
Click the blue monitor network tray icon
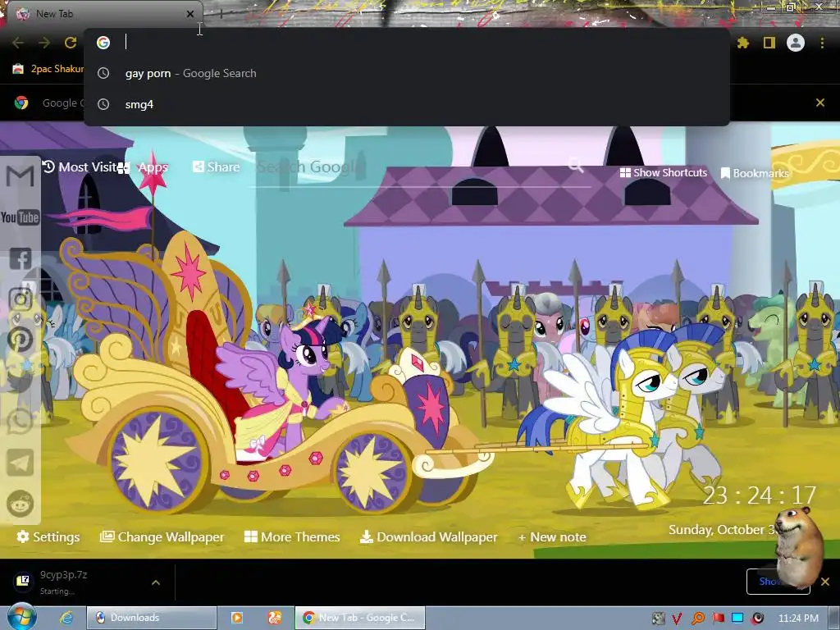737,619
